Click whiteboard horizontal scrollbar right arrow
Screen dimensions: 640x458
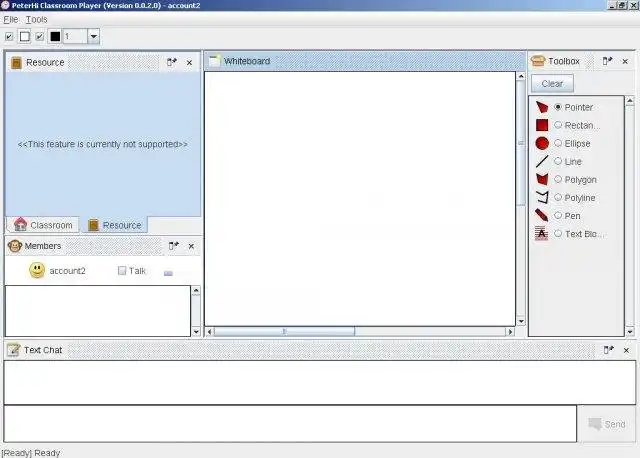click(510, 332)
